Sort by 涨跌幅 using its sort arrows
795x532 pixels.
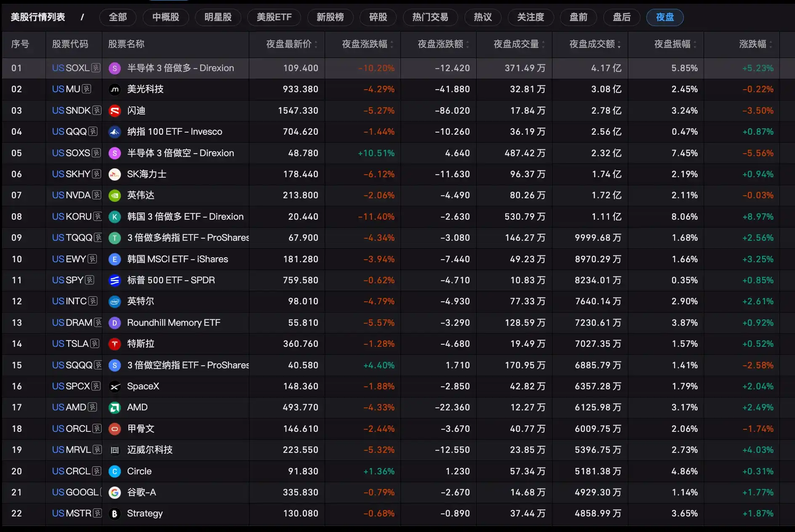click(771, 44)
